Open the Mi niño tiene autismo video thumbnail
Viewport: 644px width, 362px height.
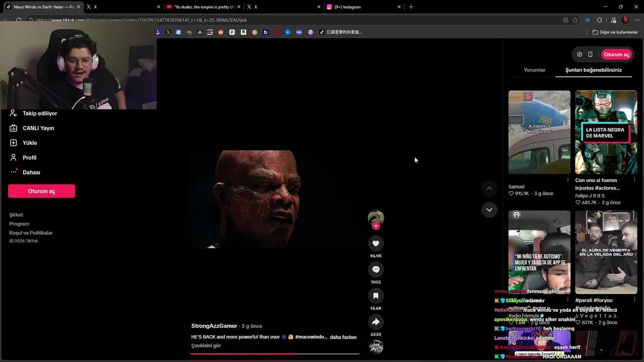(x=539, y=252)
